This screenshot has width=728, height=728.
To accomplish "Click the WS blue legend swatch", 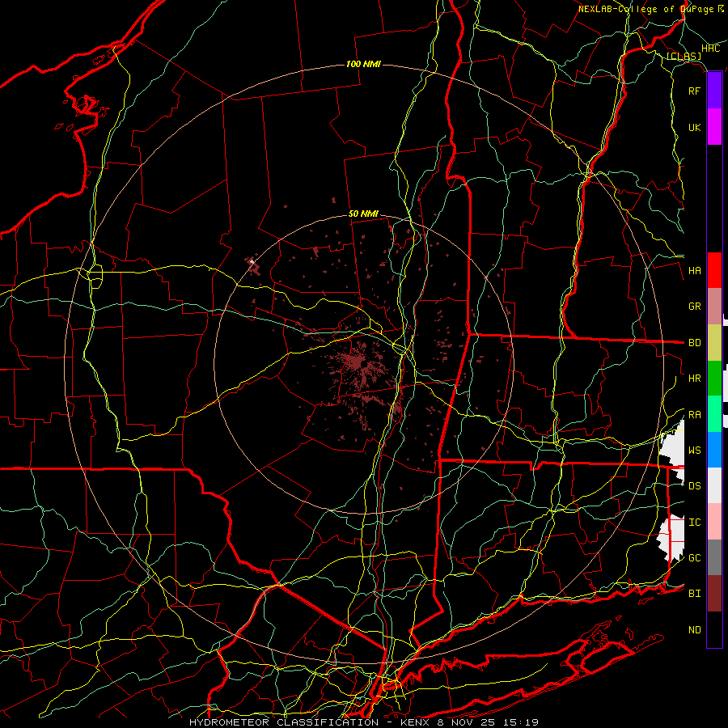I will coord(714,450).
